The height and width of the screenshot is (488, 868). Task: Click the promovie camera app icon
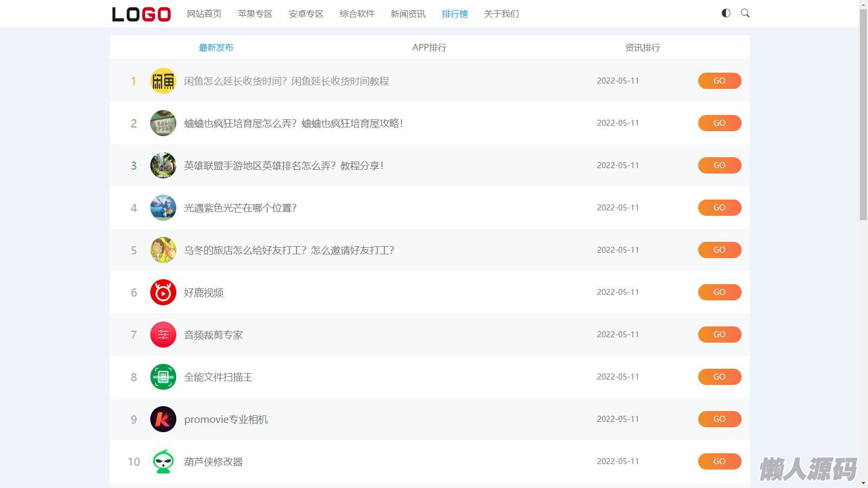pos(163,419)
